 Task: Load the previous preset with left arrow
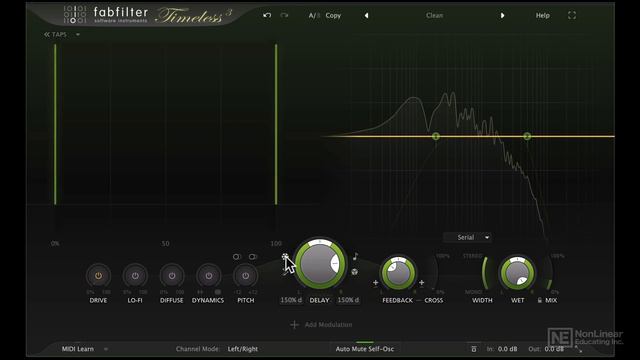[366, 16]
